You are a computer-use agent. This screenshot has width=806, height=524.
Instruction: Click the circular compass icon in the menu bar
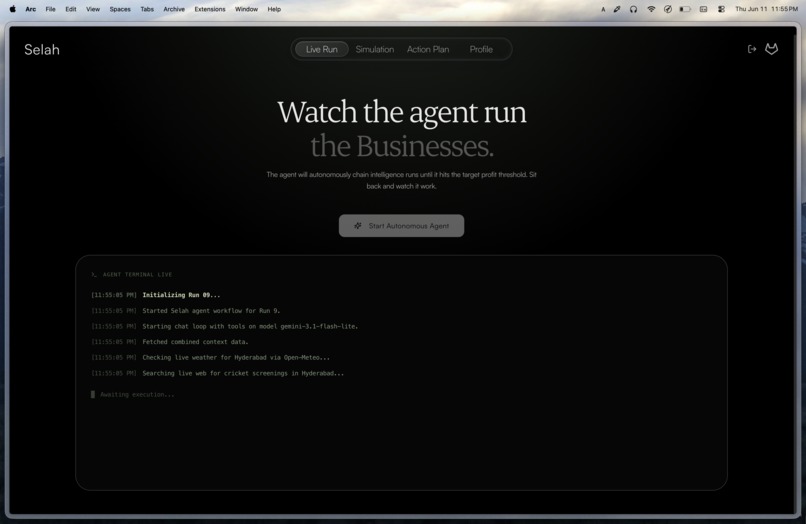pyautogui.click(x=668, y=9)
